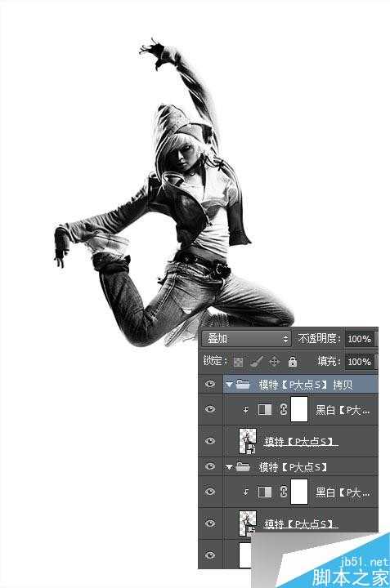Screen dimensions: 390x588
Task: Open the 叠加 blend mode dropdown
Action: 246,339
